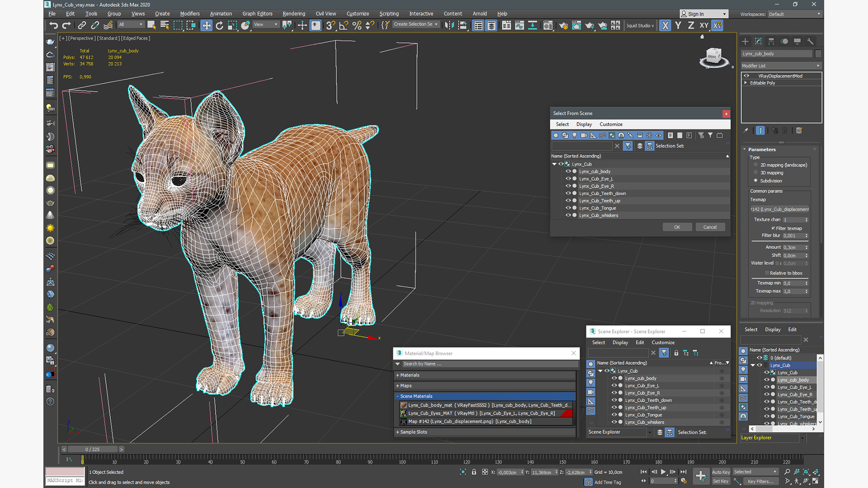Click the Auto Key button
The height and width of the screenshot is (488, 868).
721,472
